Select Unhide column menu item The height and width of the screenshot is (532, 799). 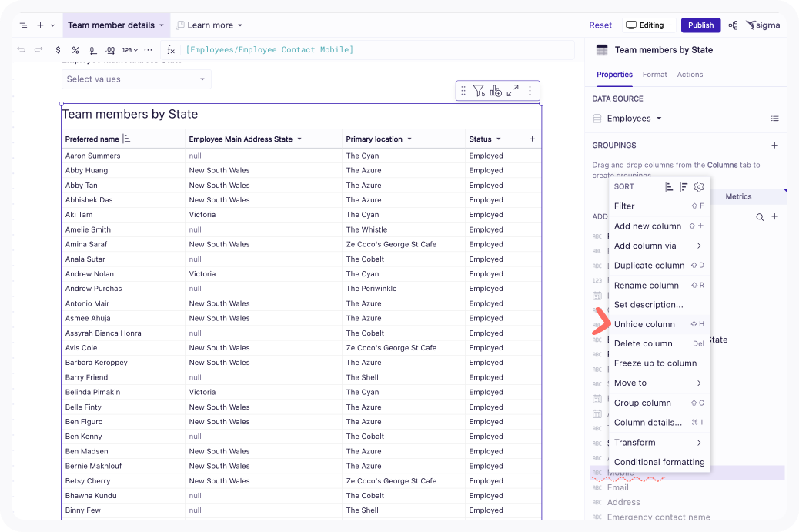(x=660, y=325)
